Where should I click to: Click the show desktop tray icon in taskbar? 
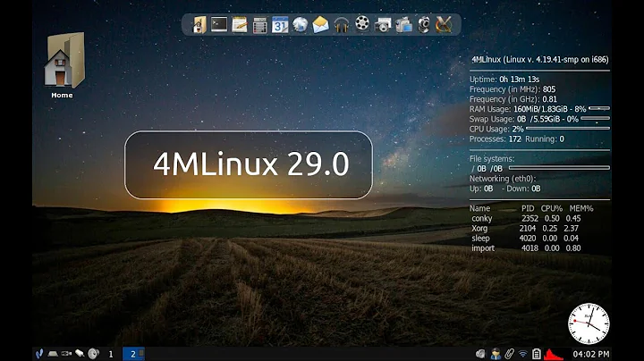click(53, 354)
